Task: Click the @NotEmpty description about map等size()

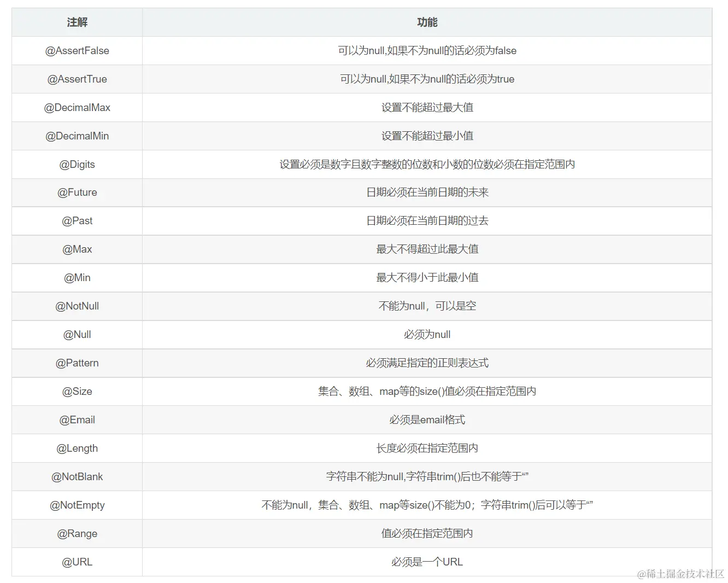Action: pos(427,505)
